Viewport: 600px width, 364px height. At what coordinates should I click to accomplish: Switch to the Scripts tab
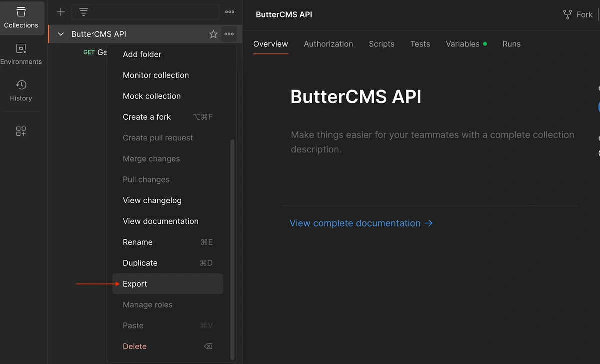(382, 44)
